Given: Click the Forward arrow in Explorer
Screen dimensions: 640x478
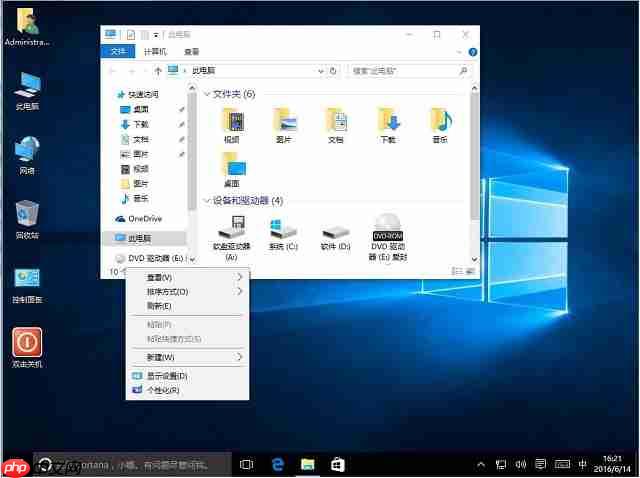Looking at the screenshot, I should pyautogui.click(x=132, y=71).
